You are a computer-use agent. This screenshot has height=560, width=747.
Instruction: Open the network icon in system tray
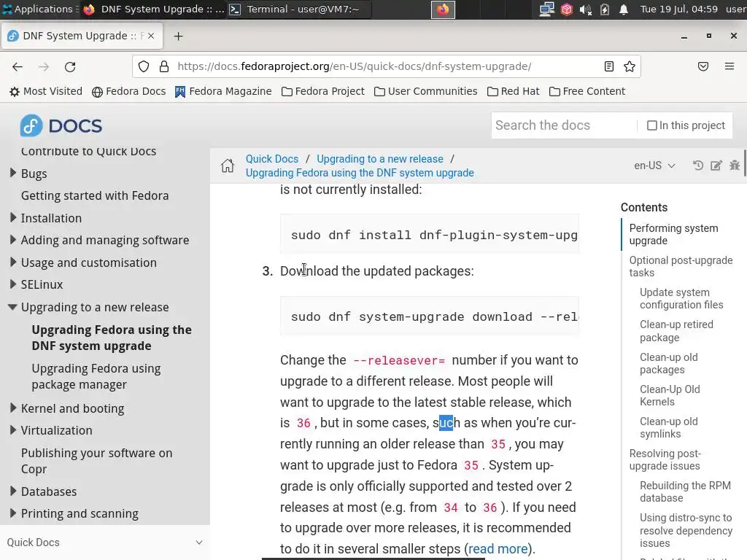click(546, 9)
